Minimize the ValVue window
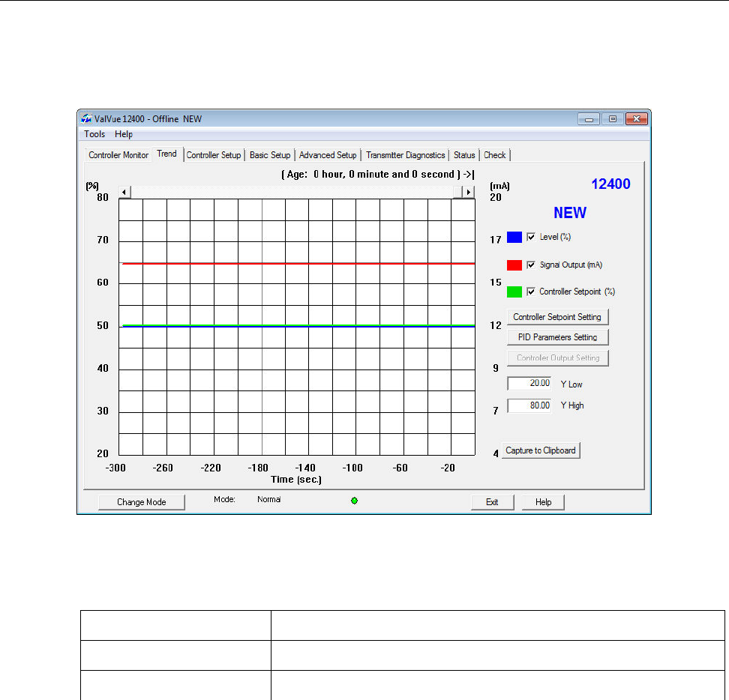This screenshot has height=700, width=729. [x=589, y=119]
